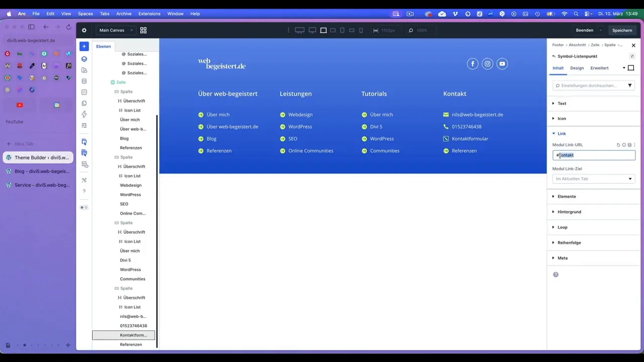Click nils@web-begeistert.de link in footer
This screenshot has width=644, height=362.
coord(477,115)
